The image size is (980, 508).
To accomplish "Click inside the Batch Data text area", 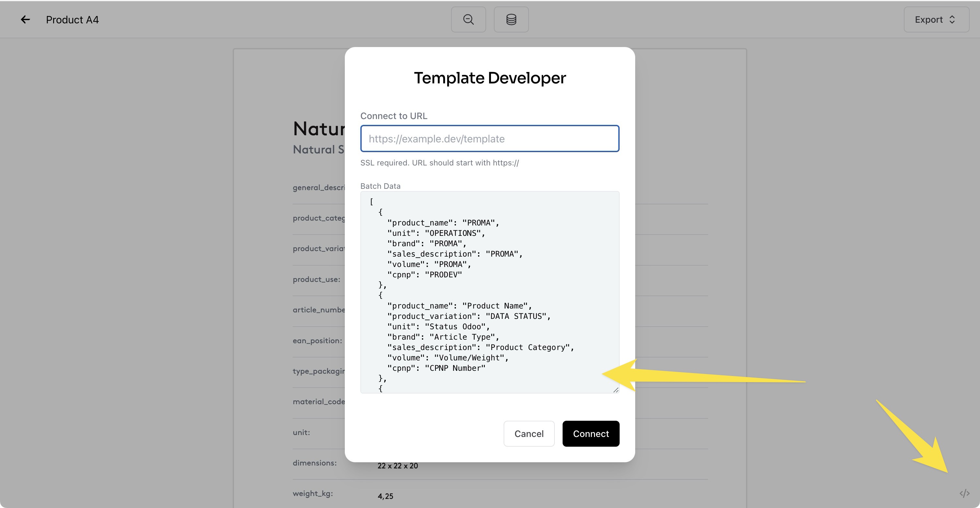I will (x=490, y=292).
